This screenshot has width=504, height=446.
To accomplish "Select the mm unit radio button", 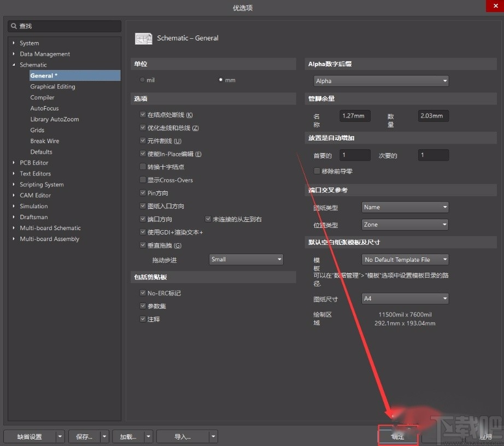I will point(220,80).
